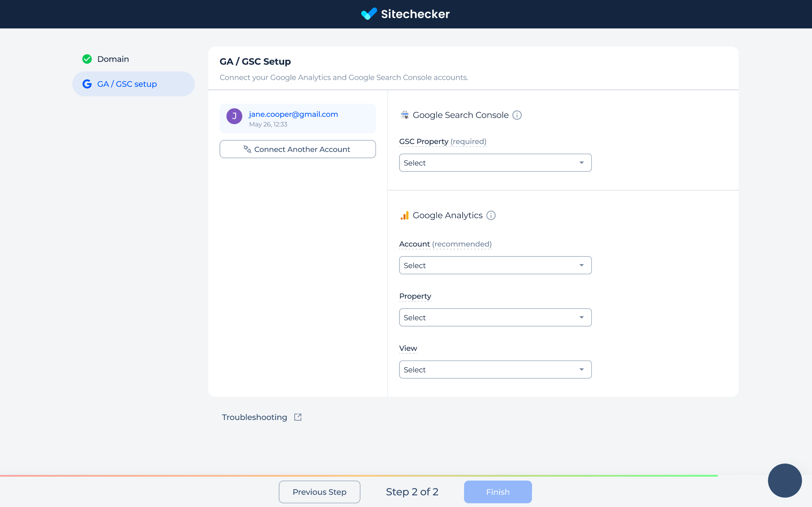Open the Property select dropdown
The height and width of the screenshot is (507, 812).
[495, 317]
